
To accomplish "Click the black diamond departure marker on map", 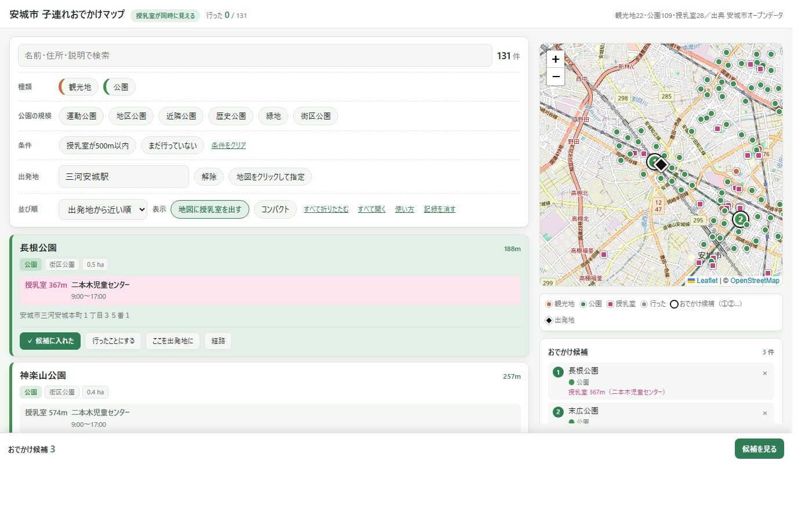I will [661, 165].
